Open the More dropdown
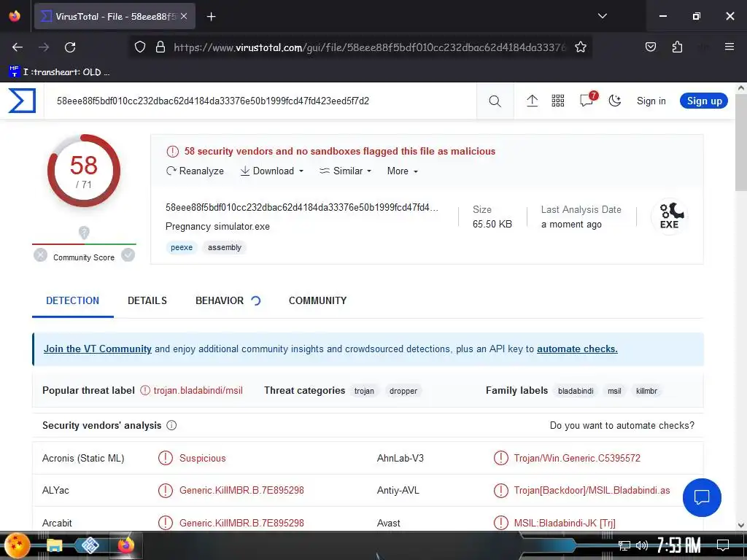The height and width of the screenshot is (560, 747). pos(403,171)
